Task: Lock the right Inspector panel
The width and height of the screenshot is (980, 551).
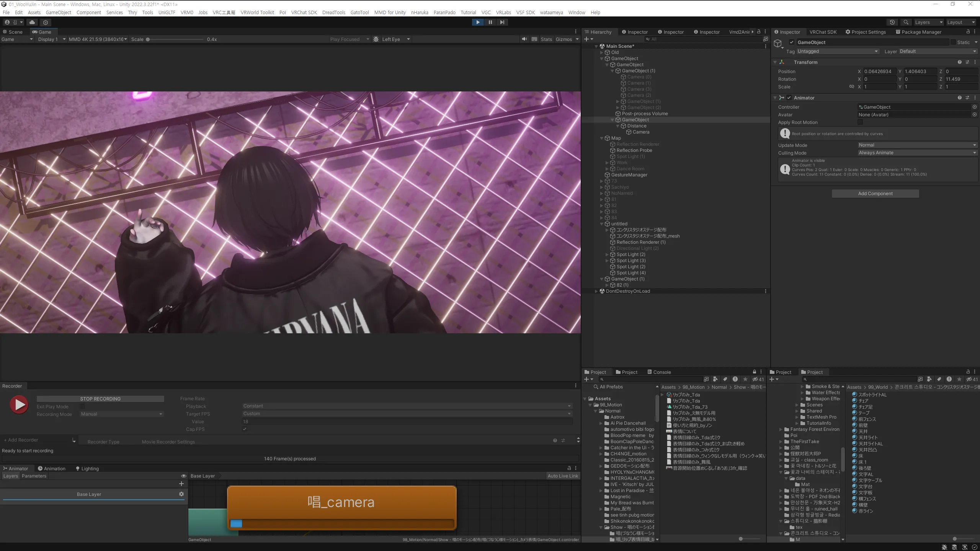Action: coord(968,32)
